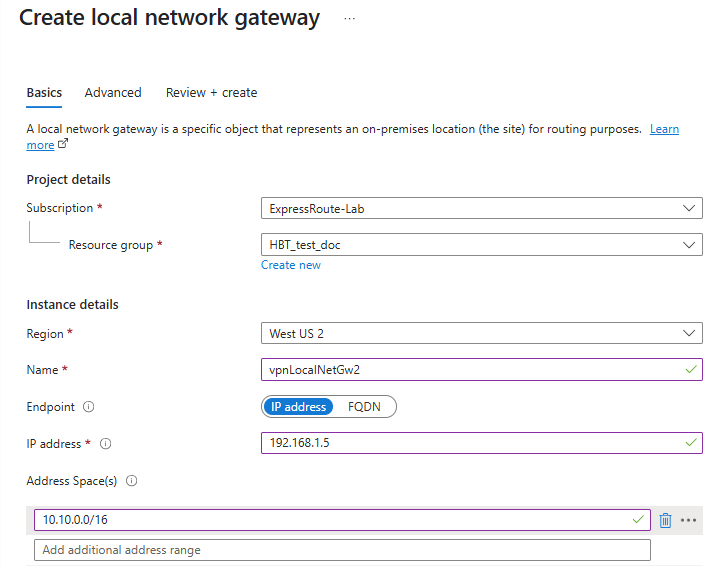Expand the Resource group dropdown
Viewport: 710px width, 568px height.
(480, 245)
